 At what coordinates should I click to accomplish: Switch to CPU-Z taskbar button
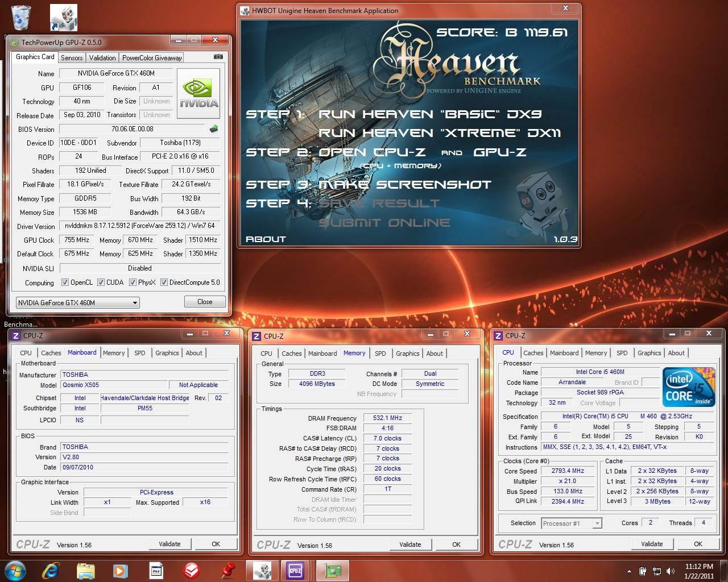click(296, 570)
